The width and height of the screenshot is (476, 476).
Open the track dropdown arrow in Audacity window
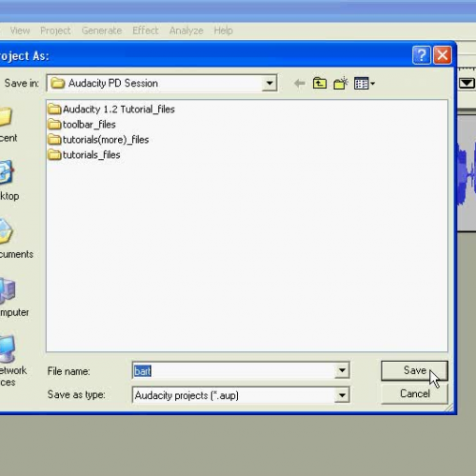coord(466,83)
